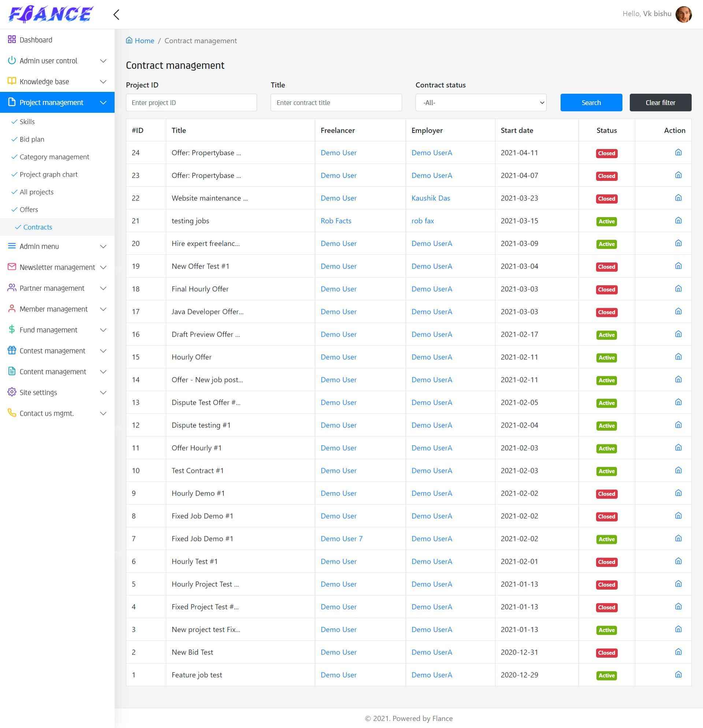Viewport: 703px width, 728px height.
Task: Click Fund management dollar icon
Action: 12,329
